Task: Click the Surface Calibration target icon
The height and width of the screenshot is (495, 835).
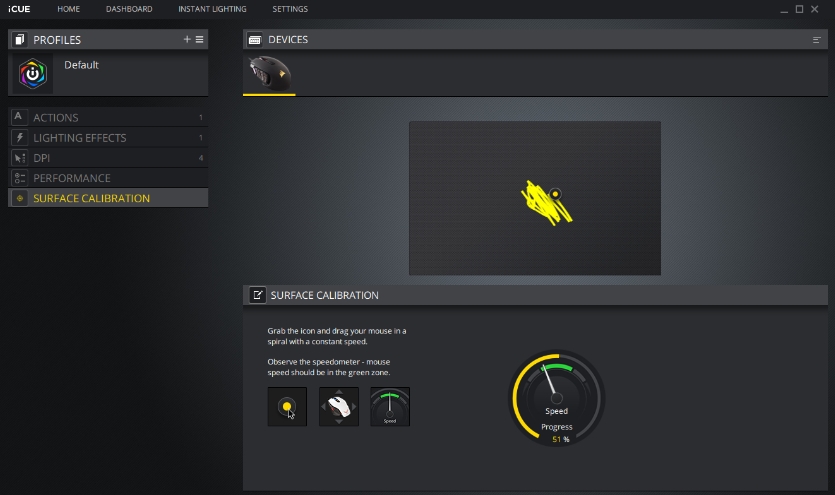Action: pos(19,198)
